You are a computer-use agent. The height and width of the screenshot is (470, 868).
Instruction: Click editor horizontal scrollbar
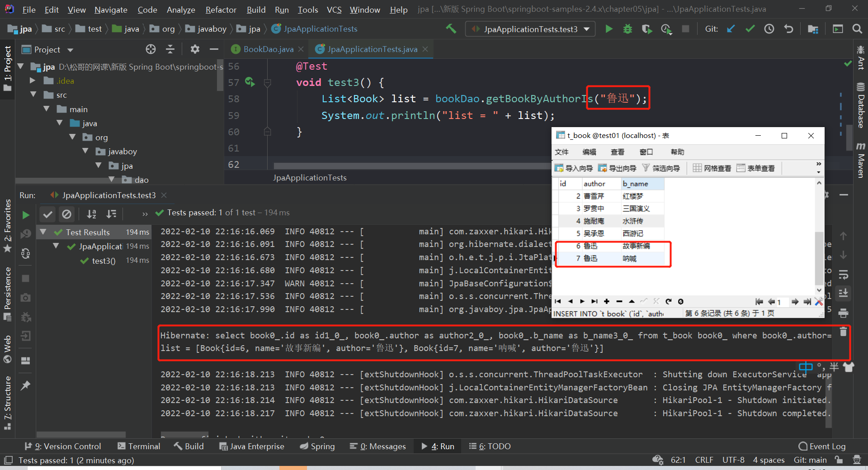pos(411,166)
